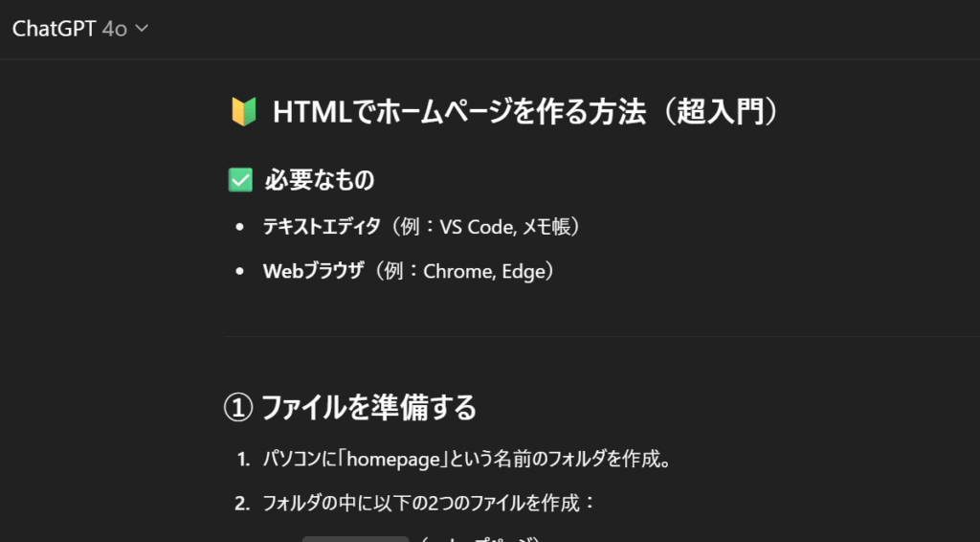Click the ファイルを準備する section heading

pyautogui.click(x=368, y=408)
